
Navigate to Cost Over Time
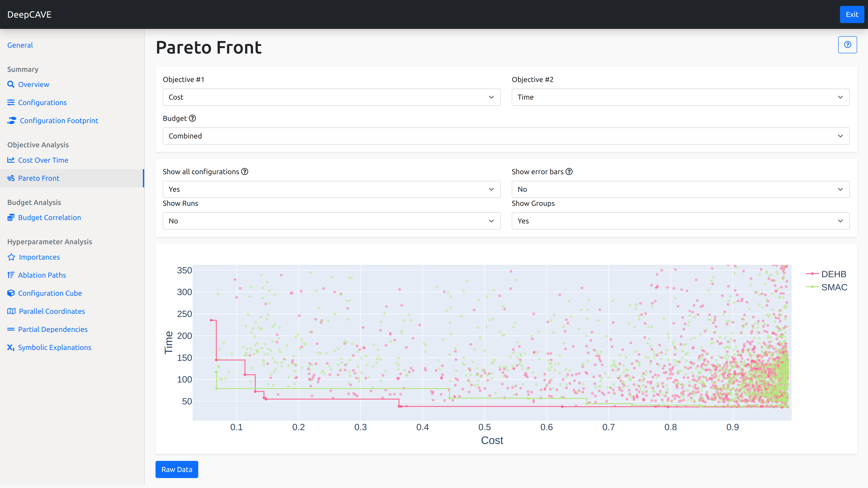pyautogui.click(x=43, y=160)
